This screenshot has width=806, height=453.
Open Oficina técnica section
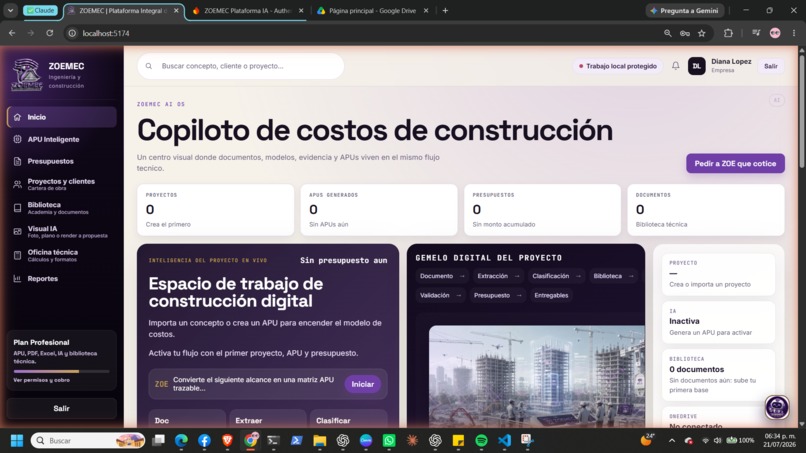(x=62, y=255)
